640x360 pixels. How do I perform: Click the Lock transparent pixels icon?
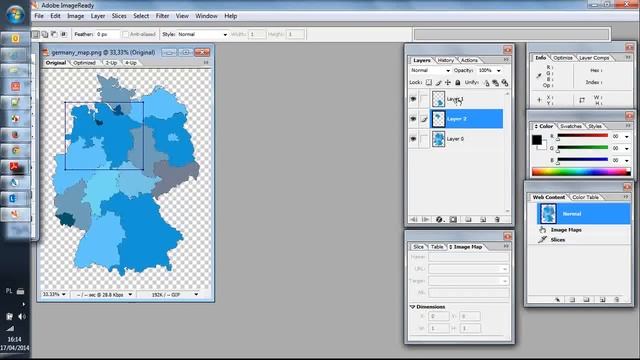pyautogui.click(x=429, y=82)
